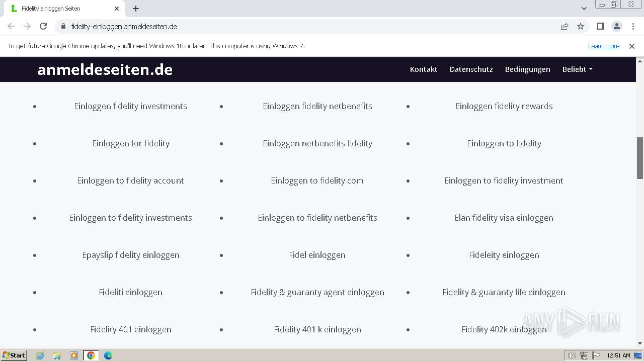Click the browser forward arrow
This screenshot has height=362, width=644.
pos(27,26)
